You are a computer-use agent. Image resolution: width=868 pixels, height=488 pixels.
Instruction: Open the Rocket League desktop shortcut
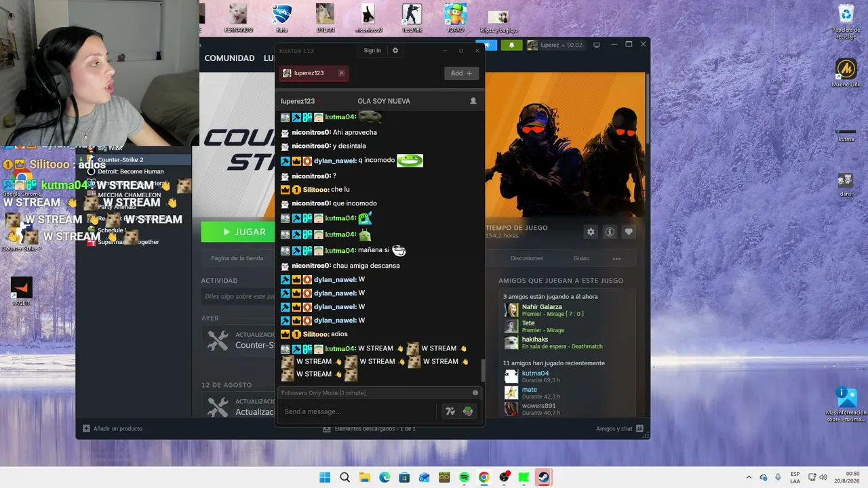(282, 18)
